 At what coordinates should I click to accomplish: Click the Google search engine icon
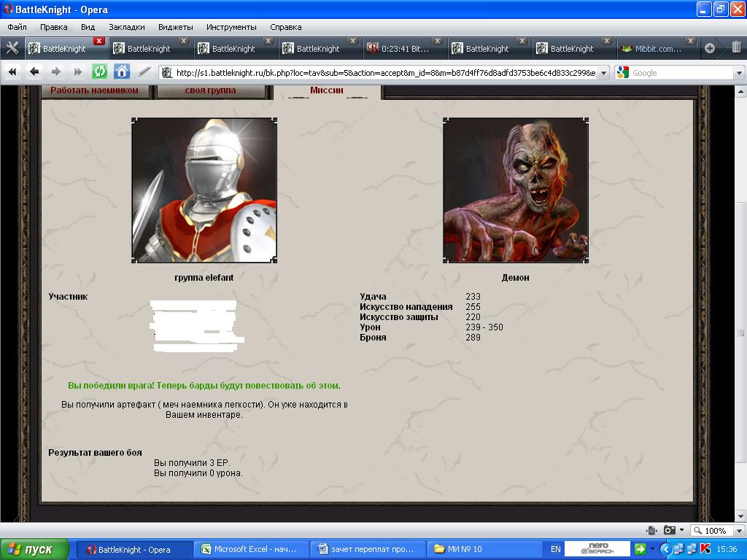[623, 73]
